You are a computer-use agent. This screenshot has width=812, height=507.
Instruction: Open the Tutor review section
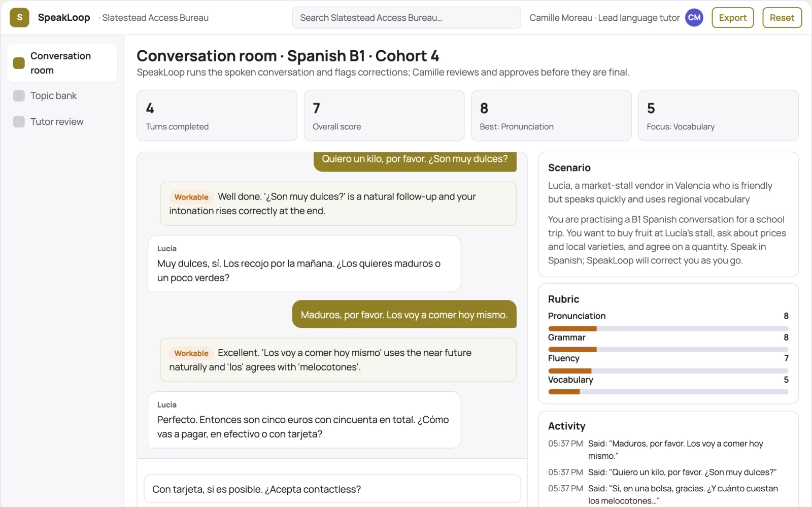62,122
